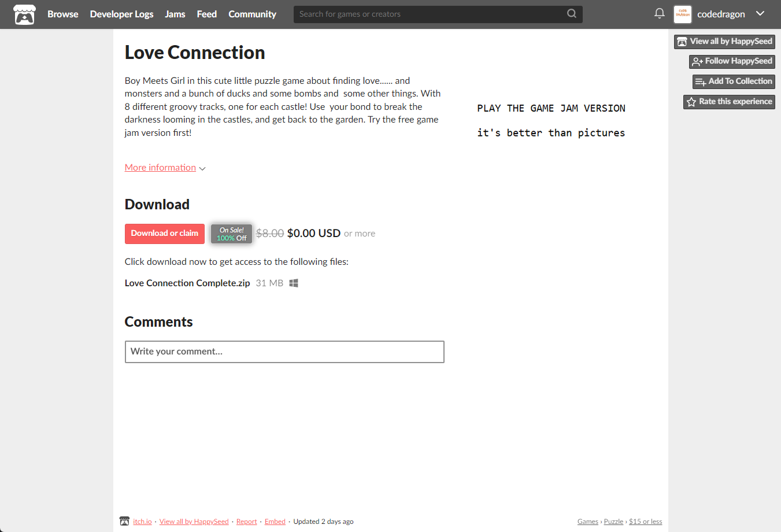Report this game
The height and width of the screenshot is (532, 781).
[x=247, y=522]
